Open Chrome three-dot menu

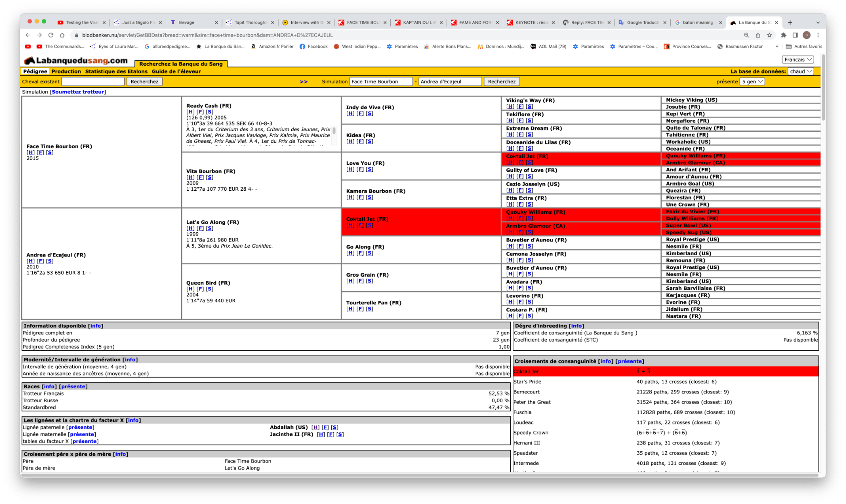click(x=818, y=35)
